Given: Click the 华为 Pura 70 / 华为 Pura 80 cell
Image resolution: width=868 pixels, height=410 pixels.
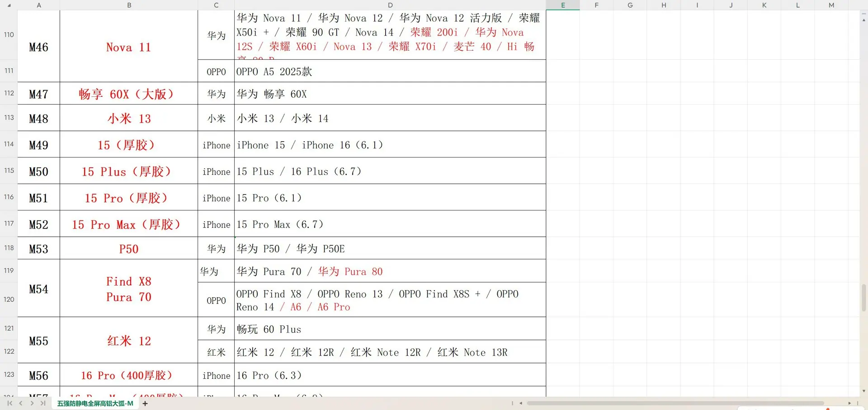Looking at the screenshot, I should click(390, 271).
